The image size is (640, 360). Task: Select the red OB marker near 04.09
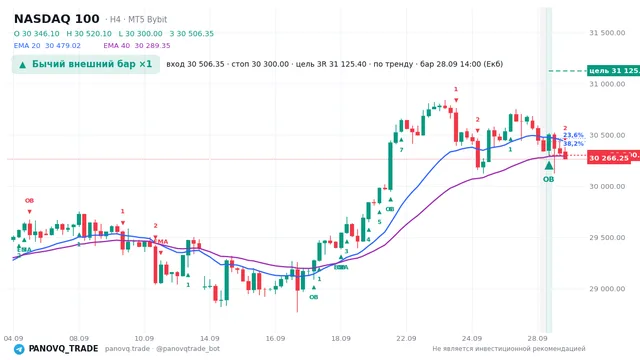pyautogui.click(x=29, y=200)
